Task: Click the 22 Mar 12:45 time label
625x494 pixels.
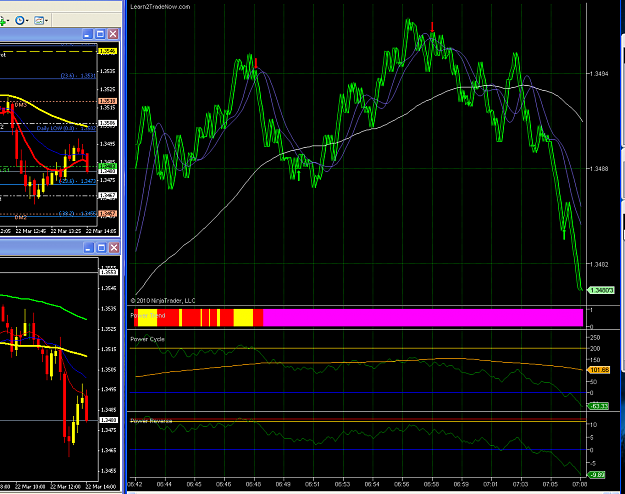Action: (x=31, y=231)
